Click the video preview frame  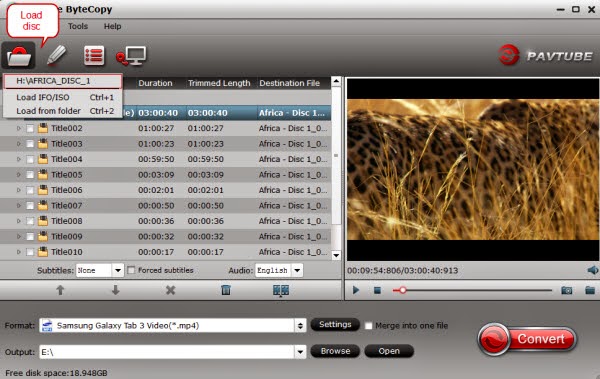tap(473, 170)
